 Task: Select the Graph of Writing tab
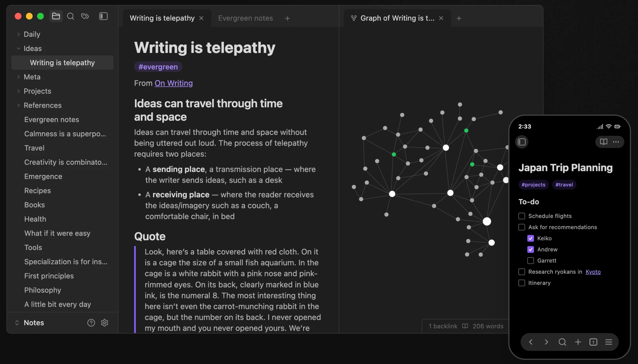[x=397, y=18]
